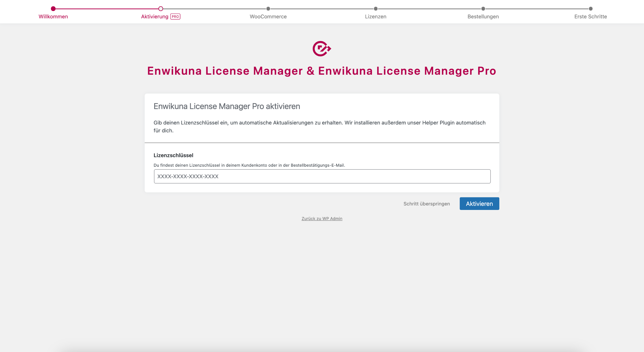Open the WooCommerce step label
Screen dimensions: 644x352
pyautogui.click(x=268, y=17)
